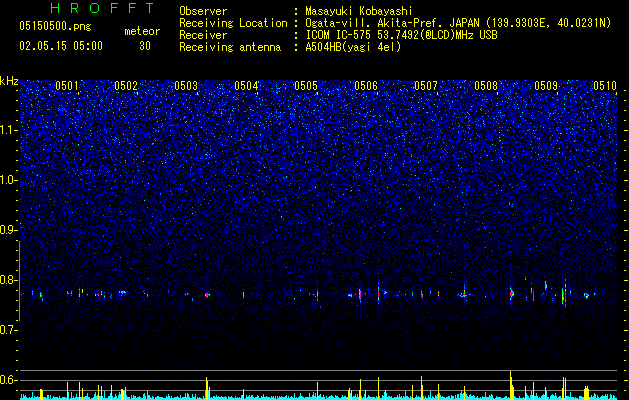The image size is (629, 400).
Task: Click the Observer field label
Action: (x=203, y=11)
